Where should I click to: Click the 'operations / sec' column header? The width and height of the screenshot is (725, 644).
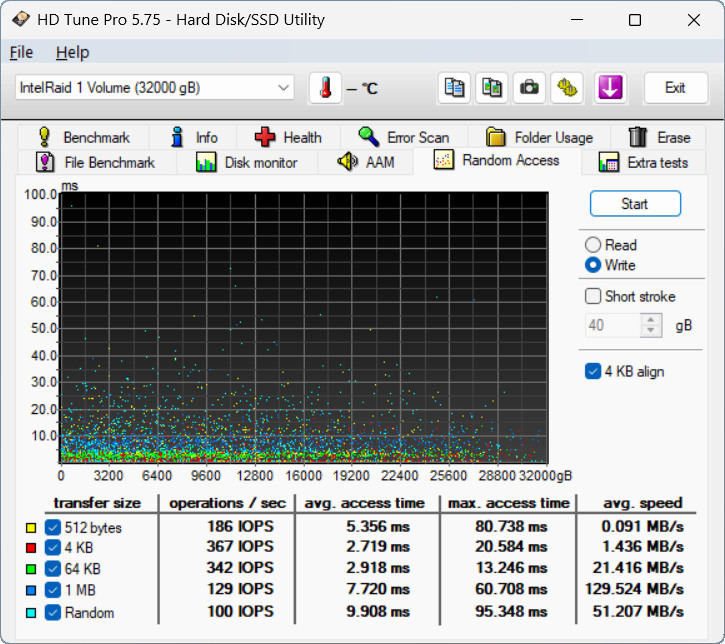227,503
